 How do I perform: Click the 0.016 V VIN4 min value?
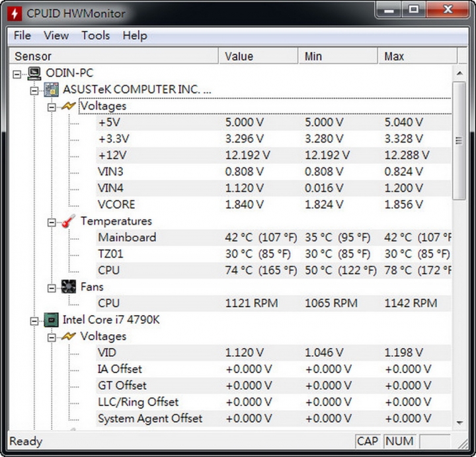pyautogui.click(x=324, y=188)
